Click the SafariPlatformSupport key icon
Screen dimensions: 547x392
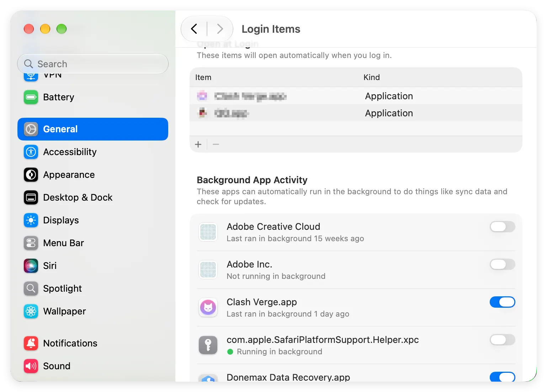point(208,345)
